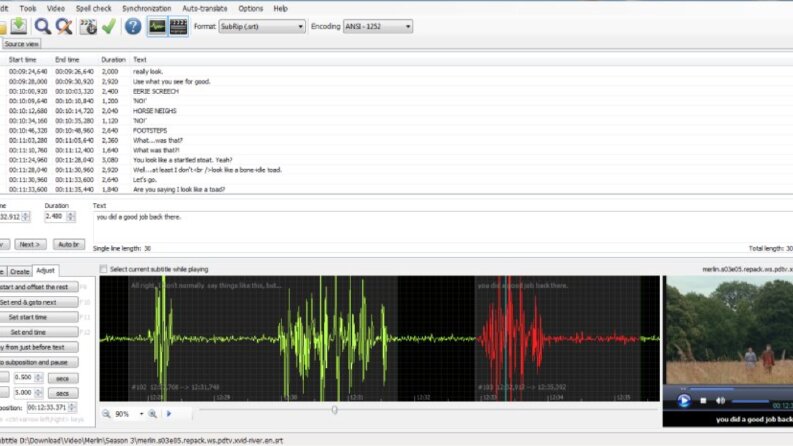
Task: Zoom out the waveform with magnifier icon
Action: (106, 414)
